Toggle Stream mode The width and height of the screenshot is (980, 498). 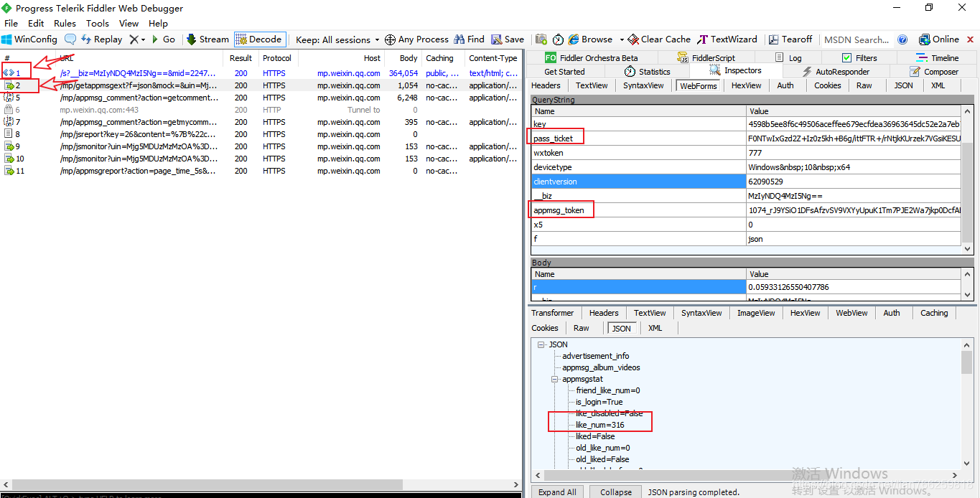click(207, 39)
